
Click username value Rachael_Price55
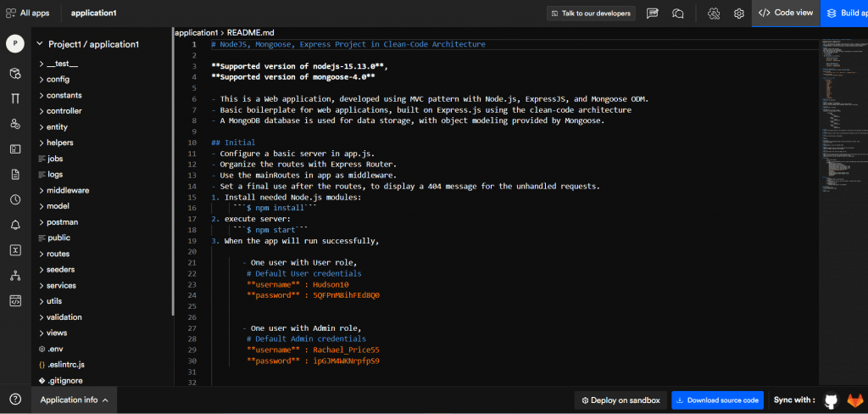click(x=346, y=350)
